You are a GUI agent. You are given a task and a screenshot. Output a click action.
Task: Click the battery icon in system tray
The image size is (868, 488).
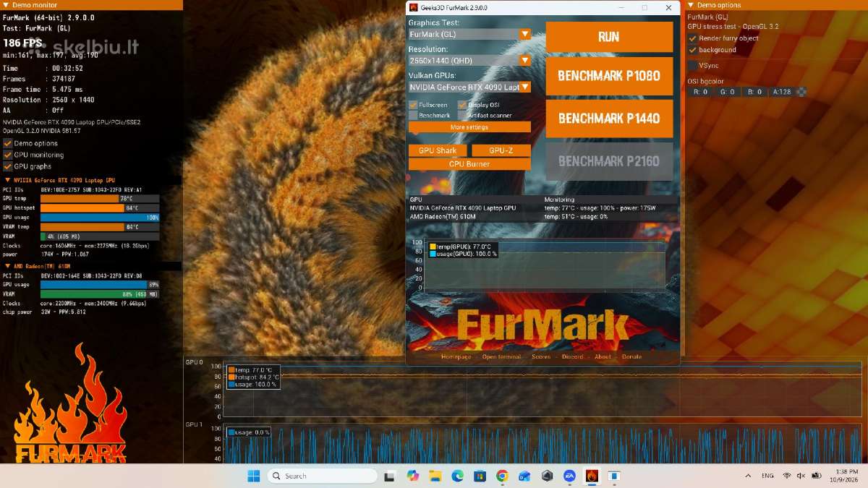(817, 476)
